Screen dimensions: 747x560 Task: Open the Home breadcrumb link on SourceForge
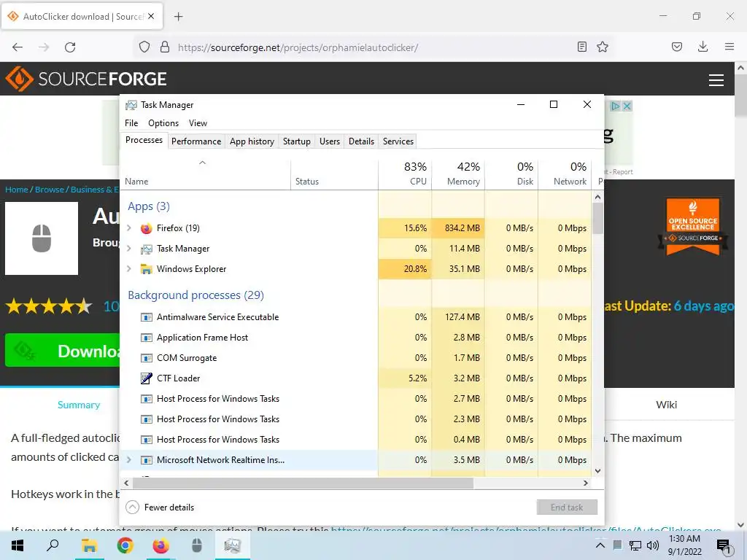pyautogui.click(x=17, y=190)
